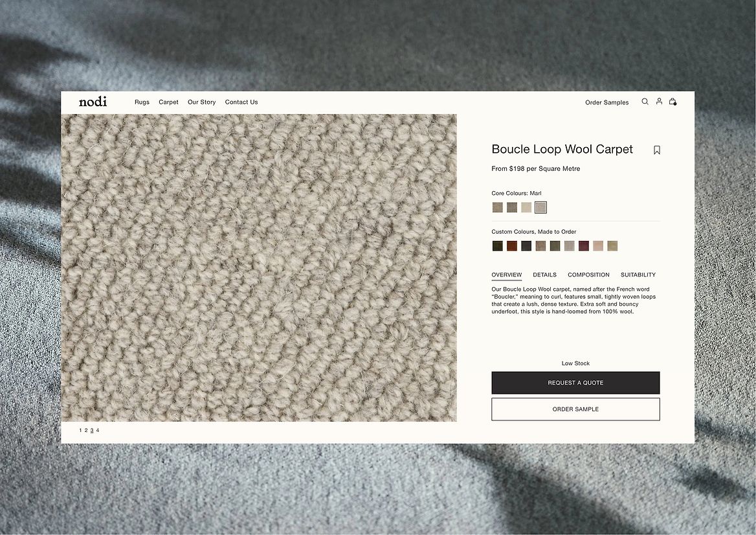The image size is (756, 535).
Task: Go to the nodi logo home
Action: [x=93, y=101]
